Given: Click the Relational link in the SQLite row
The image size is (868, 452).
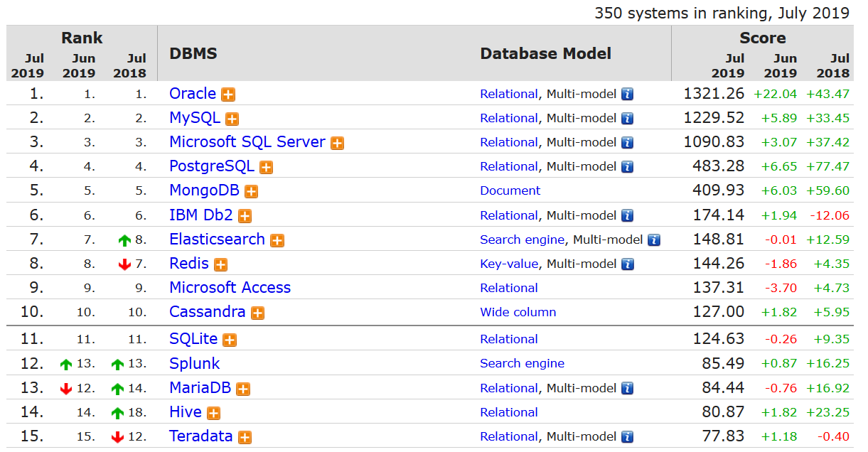Looking at the screenshot, I should click(509, 339).
